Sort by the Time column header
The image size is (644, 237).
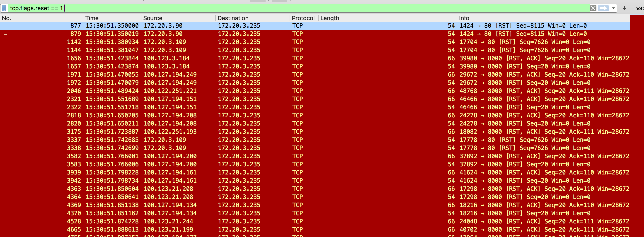[x=112, y=18]
